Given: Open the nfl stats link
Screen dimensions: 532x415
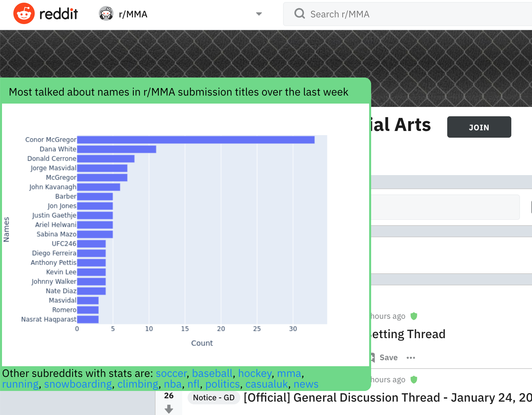Looking at the screenshot, I should pos(194,384).
